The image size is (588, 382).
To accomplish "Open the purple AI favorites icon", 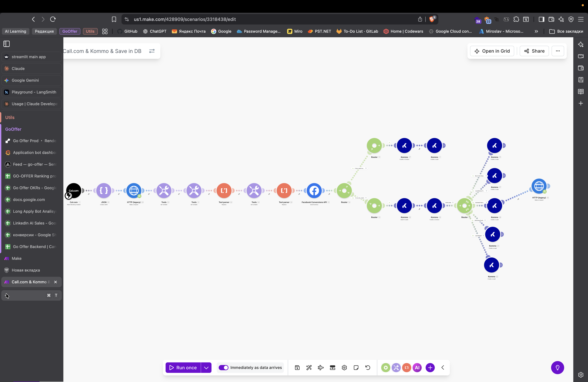I will coord(417,367).
